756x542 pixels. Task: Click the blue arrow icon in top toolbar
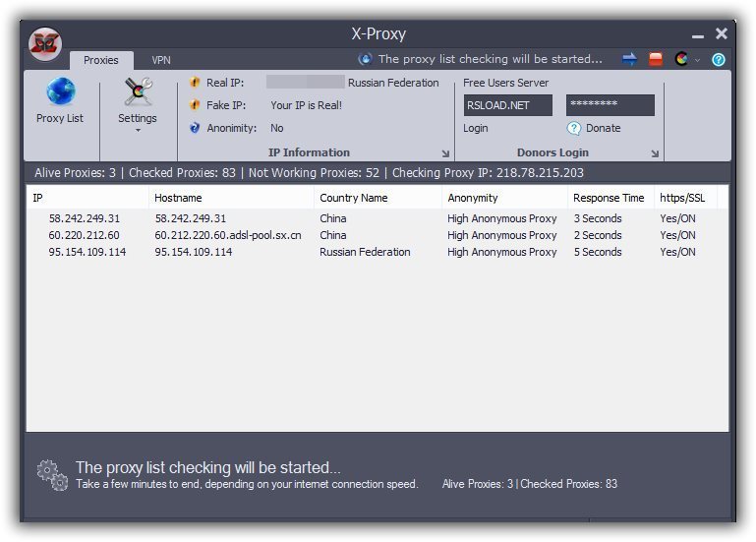coord(630,60)
